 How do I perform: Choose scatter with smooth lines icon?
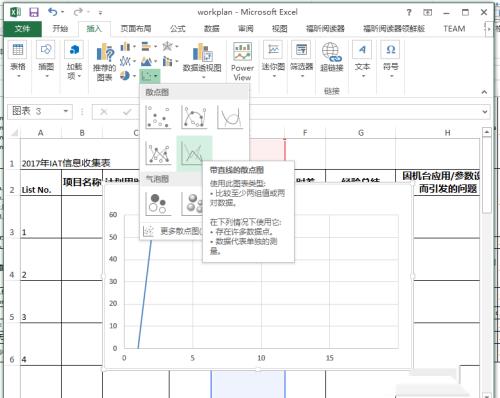click(x=230, y=117)
